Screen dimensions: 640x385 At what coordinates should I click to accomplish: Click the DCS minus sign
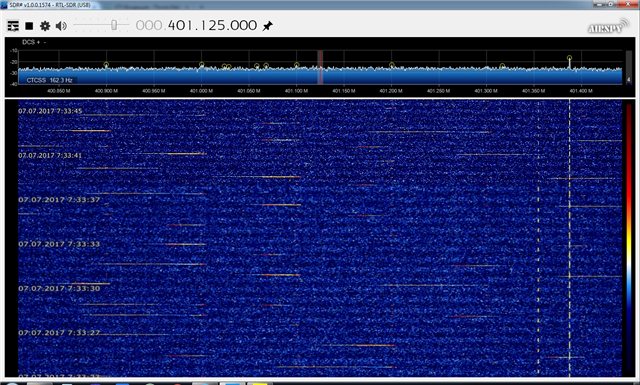tap(44, 42)
